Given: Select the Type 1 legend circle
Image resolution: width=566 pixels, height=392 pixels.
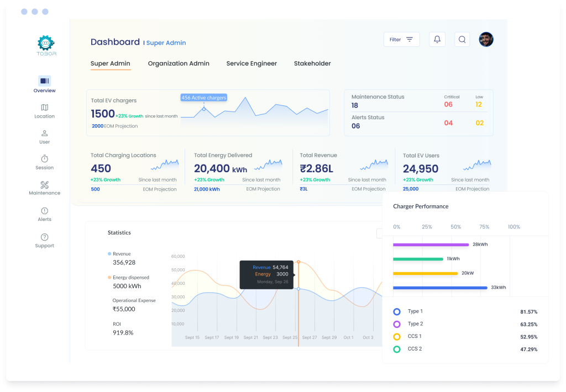Looking at the screenshot, I should tap(397, 311).
